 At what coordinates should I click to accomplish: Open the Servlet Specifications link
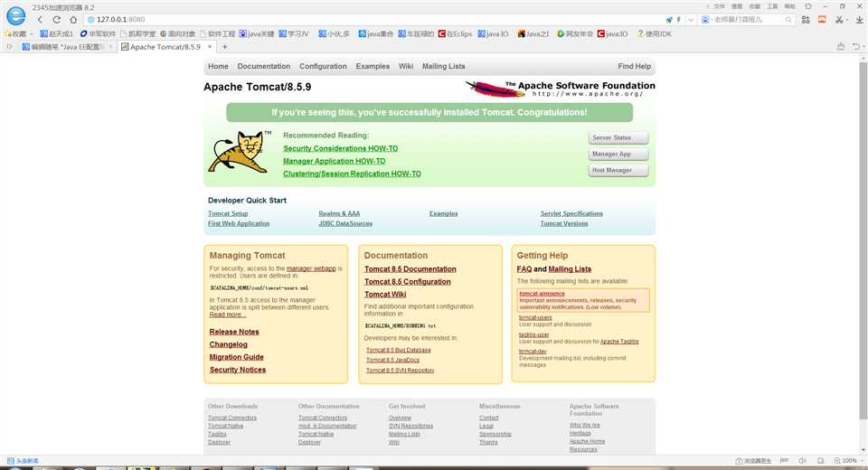click(x=571, y=213)
